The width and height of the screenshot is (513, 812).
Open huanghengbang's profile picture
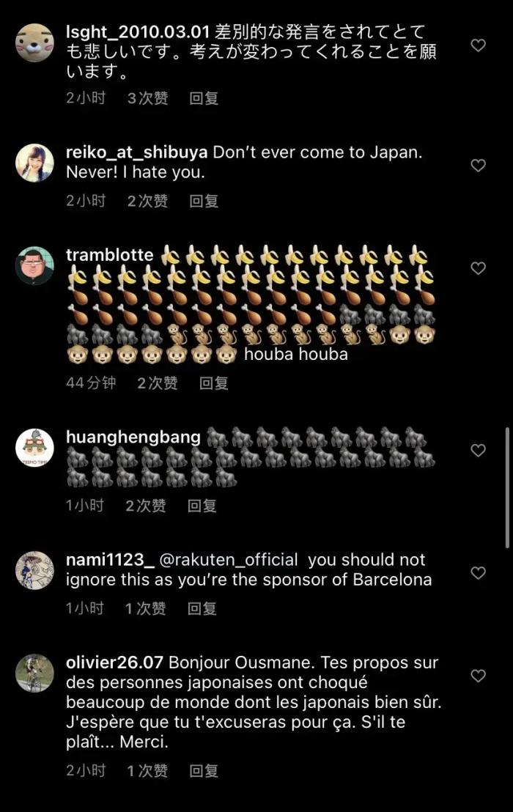(x=34, y=447)
